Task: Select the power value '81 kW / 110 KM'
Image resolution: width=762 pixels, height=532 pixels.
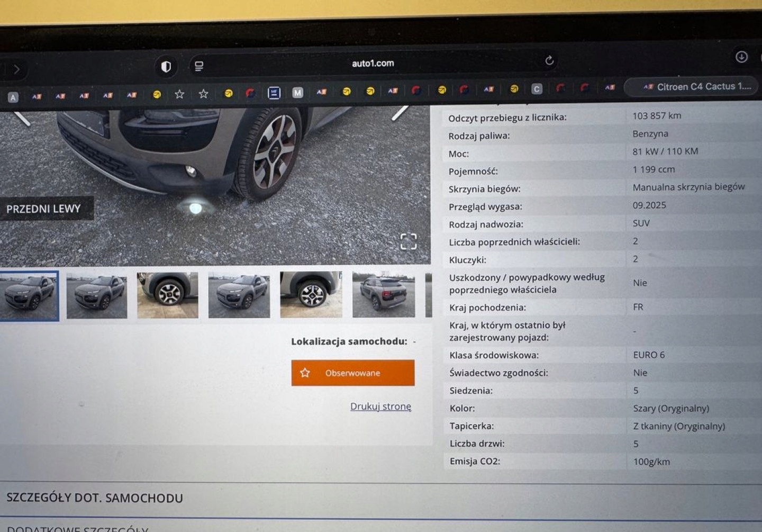Action: point(665,151)
